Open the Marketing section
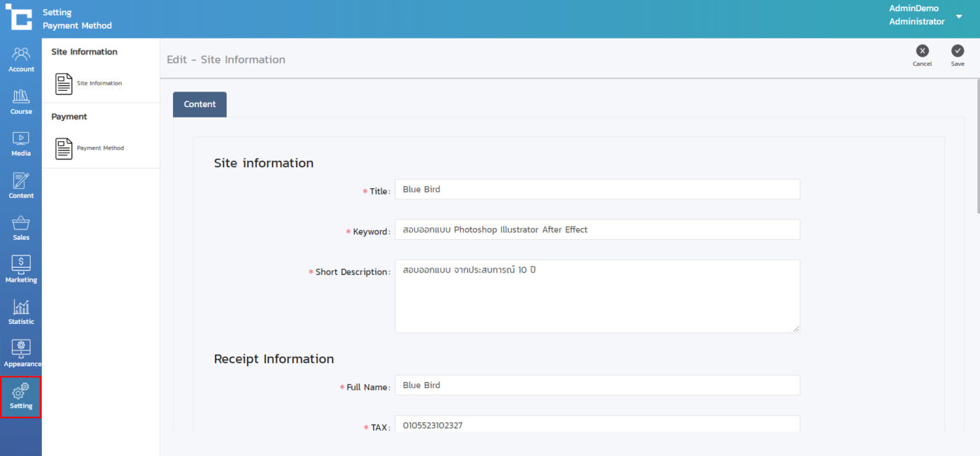 pos(21,269)
